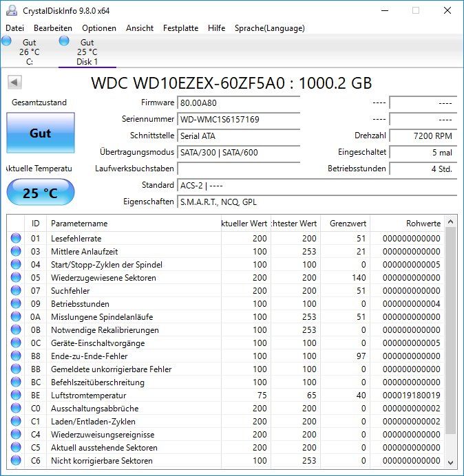464x476 pixels.
Task: Select the Disk 1 drive tab
Action: coord(87,52)
